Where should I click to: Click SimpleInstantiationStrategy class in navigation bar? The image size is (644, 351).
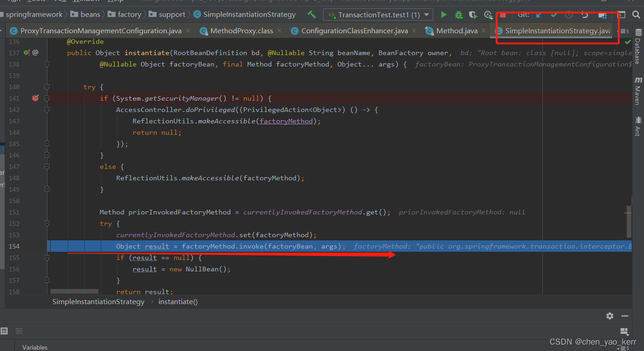pyautogui.click(x=245, y=15)
